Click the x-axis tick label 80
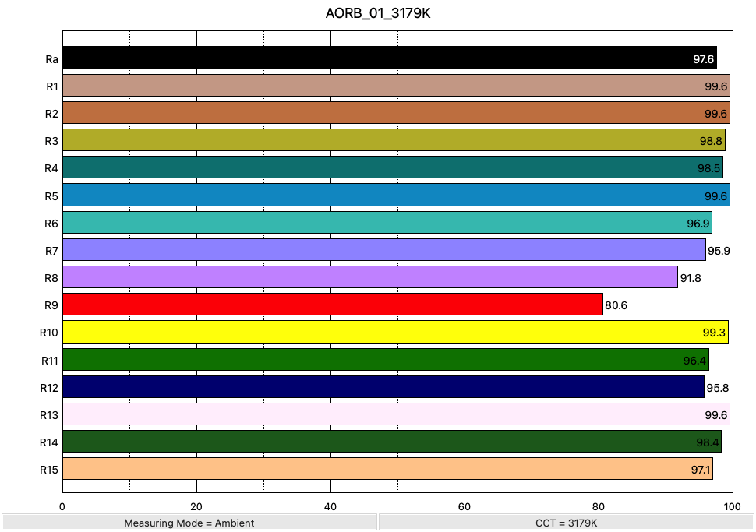The width and height of the screenshot is (756, 532). click(599, 506)
